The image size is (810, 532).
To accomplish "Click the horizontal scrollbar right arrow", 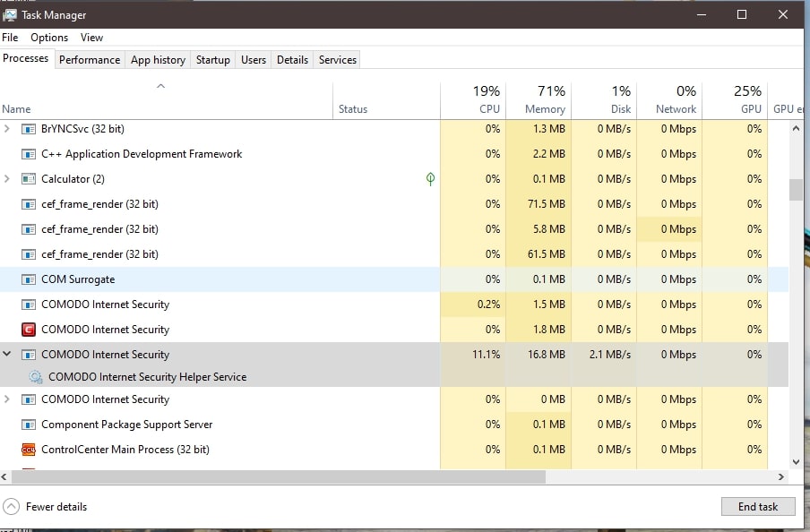I will coord(781,476).
